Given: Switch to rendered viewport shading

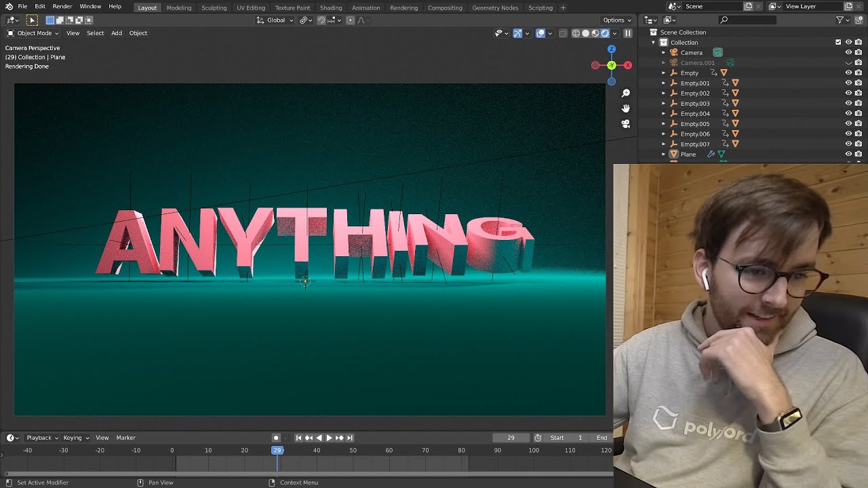Looking at the screenshot, I should coord(605,33).
